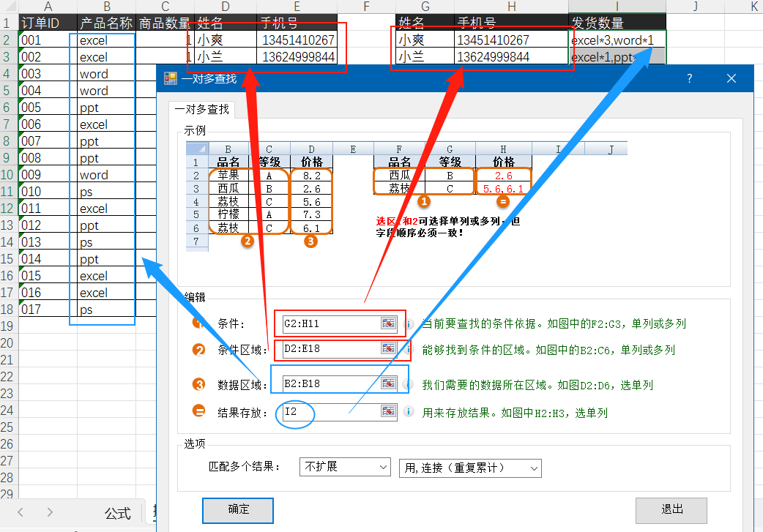
Task: Select column B header
Action: click(107, 7)
